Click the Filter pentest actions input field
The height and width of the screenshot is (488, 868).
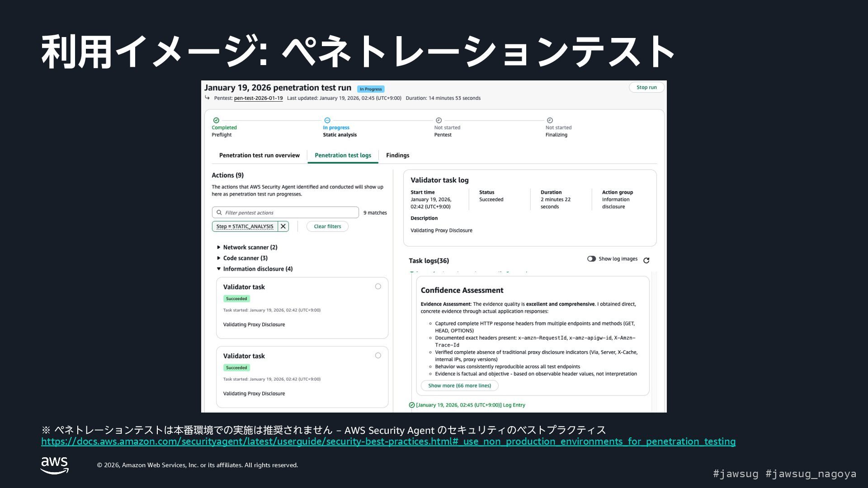[289, 212]
